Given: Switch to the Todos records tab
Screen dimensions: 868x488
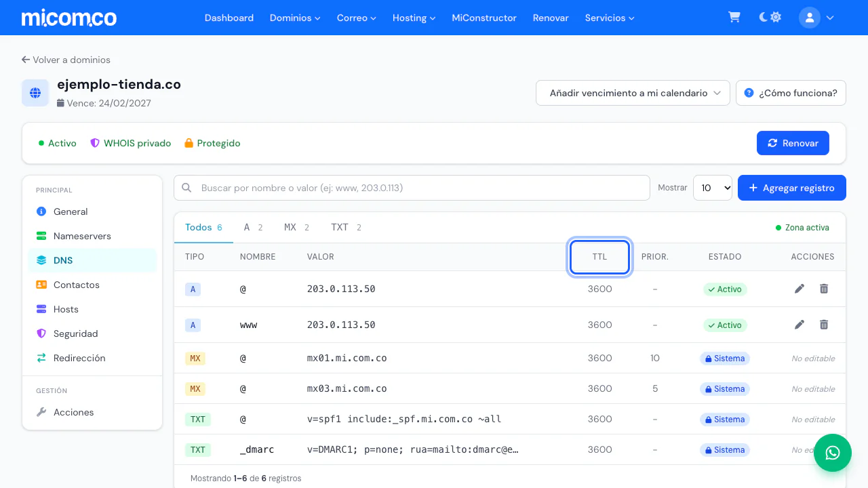Looking at the screenshot, I should (203, 228).
